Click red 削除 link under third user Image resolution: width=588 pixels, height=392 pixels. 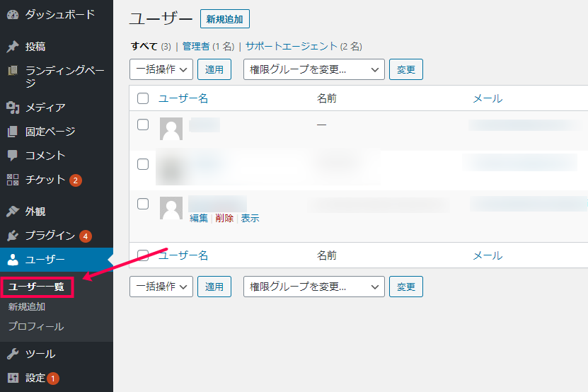pyautogui.click(x=224, y=219)
